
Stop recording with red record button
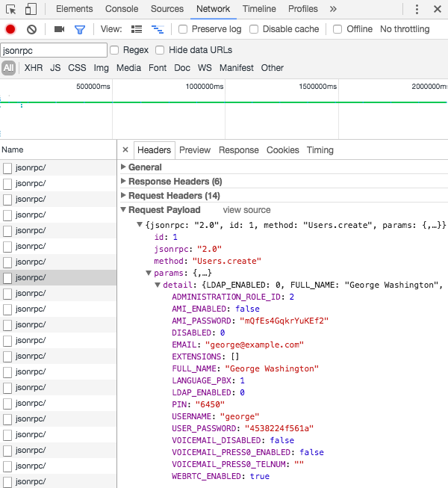click(10, 29)
